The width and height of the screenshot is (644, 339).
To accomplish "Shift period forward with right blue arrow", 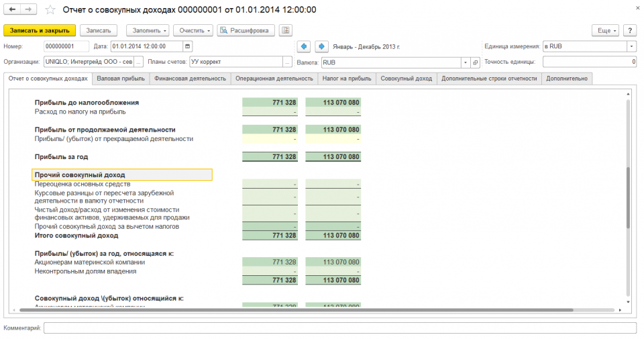I will click(321, 46).
